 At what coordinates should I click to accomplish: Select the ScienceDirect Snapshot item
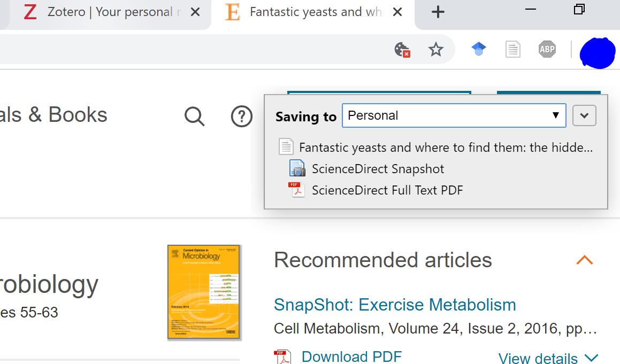(x=378, y=169)
